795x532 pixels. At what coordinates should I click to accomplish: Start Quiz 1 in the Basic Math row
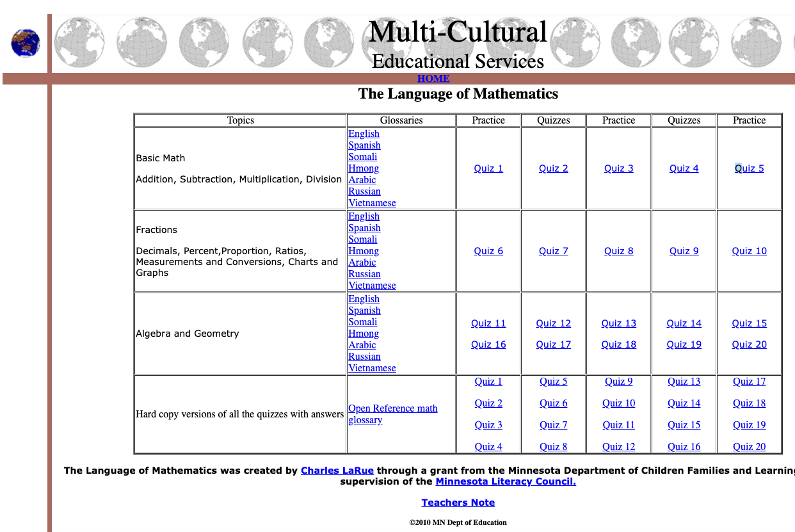[488, 168]
